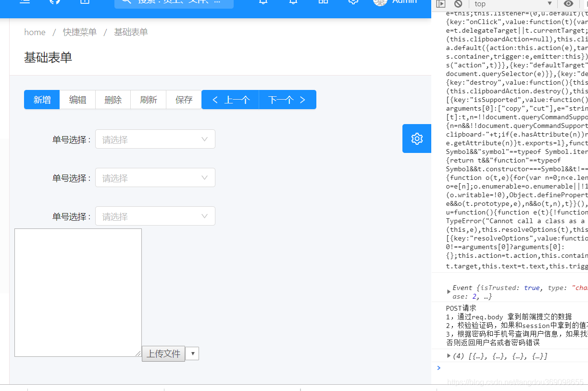Screen dimensions: 588x391
Task: Open the hamburger navigation menu
Action: pyautogui.click(x=25, y=2)
